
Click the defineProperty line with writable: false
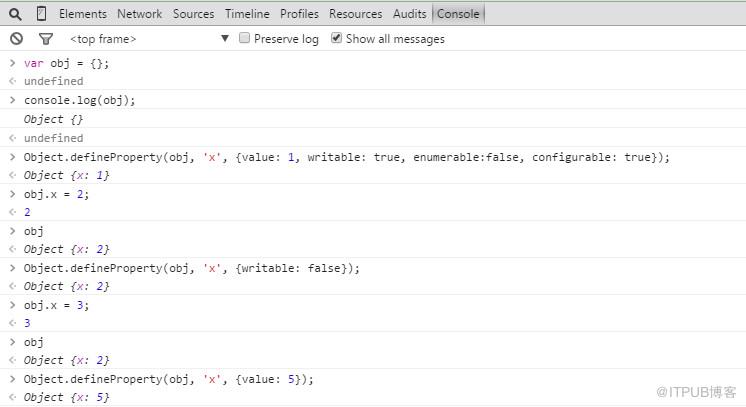tap(192, 268)
